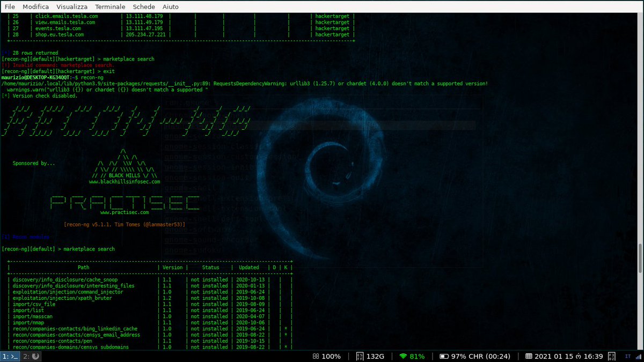Click the recon/companies-contacts/pen module path

[x=53, y=341]
